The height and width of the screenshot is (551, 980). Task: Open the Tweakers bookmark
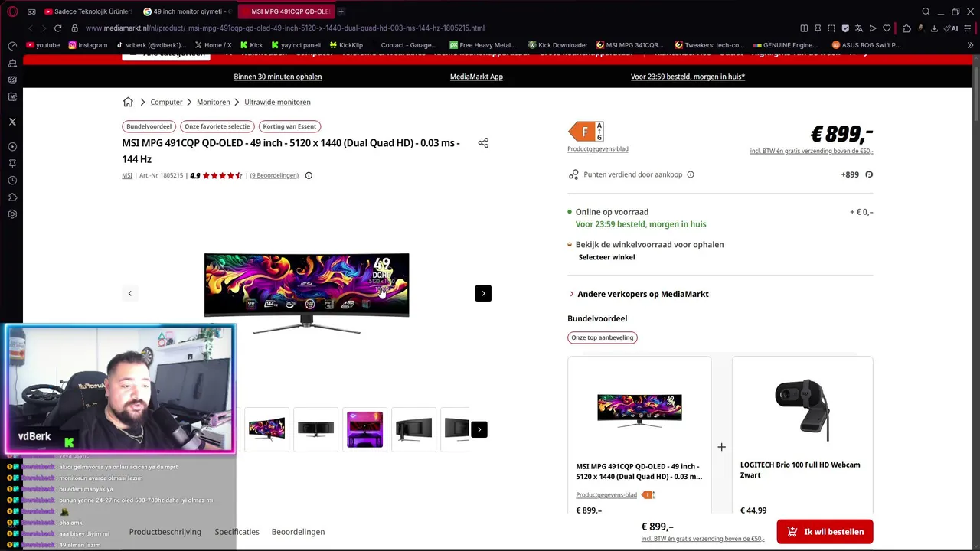[x=710, y=45]
